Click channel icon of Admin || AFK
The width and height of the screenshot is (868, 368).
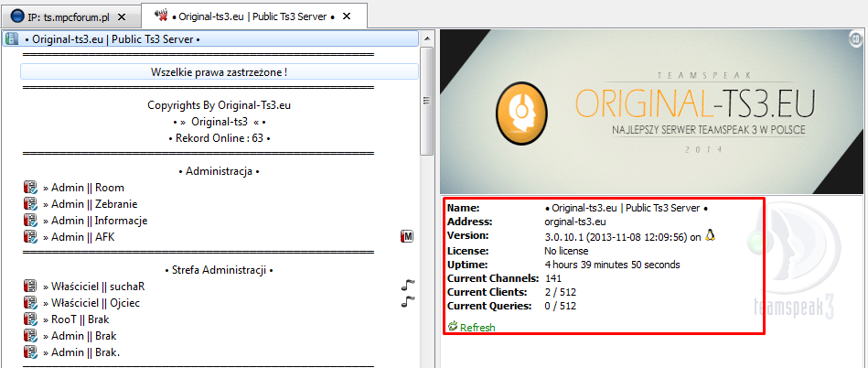click(30, 237)
